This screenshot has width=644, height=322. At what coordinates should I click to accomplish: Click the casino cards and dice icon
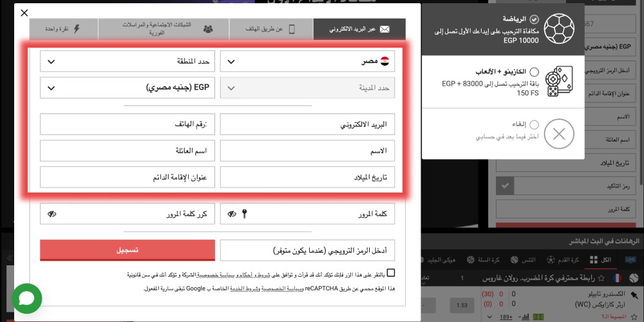point(558,81)
